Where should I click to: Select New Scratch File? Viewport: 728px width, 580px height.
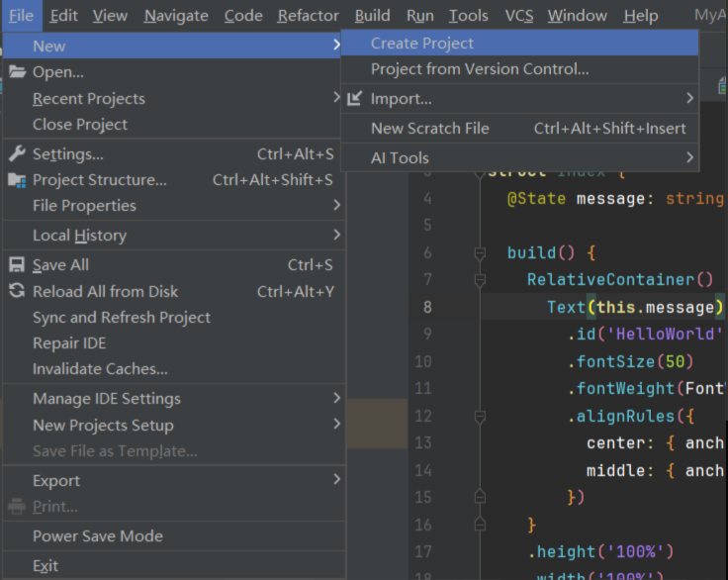(x=519, y=128)
